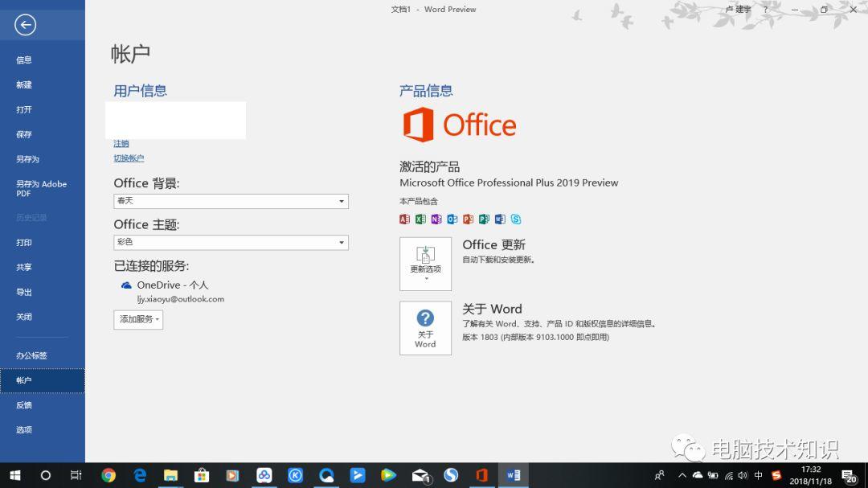Click the 切换帐户 link
Viewport: 868px width, 488px height.
click(x=129, y=158)
